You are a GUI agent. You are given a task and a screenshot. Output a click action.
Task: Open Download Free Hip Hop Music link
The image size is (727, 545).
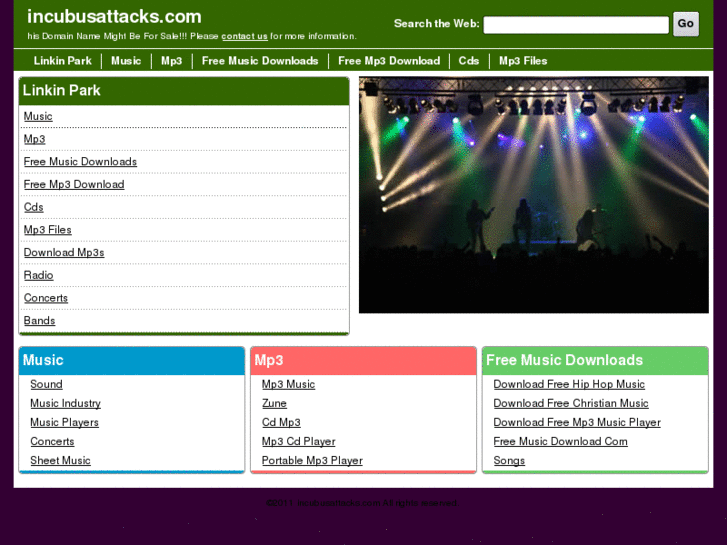(x=569, y=385)
